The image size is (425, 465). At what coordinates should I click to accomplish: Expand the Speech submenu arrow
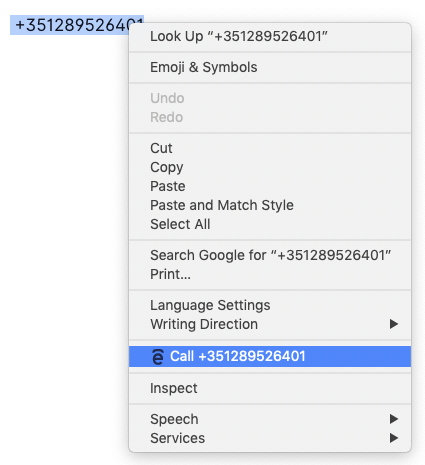[x=394, y=419]
